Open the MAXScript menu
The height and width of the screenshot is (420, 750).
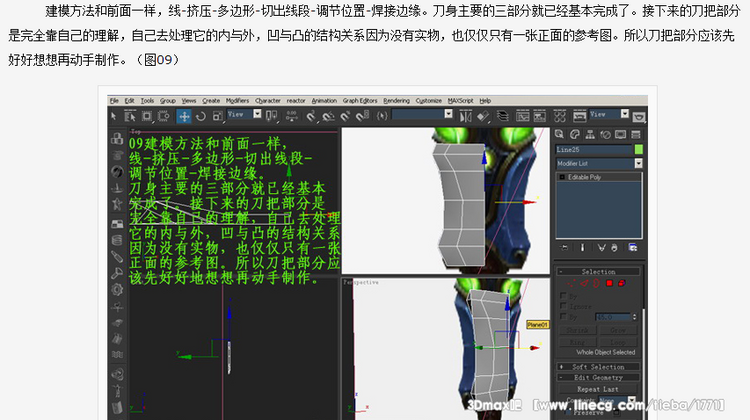pyautogui.click(x=460, y=101)
